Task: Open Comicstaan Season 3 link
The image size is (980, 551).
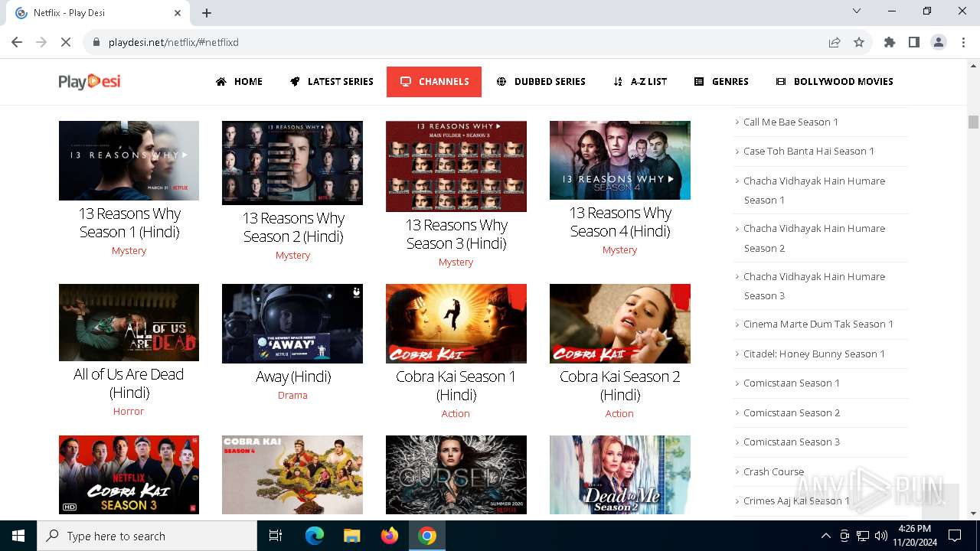Action: tap(792, 442)
